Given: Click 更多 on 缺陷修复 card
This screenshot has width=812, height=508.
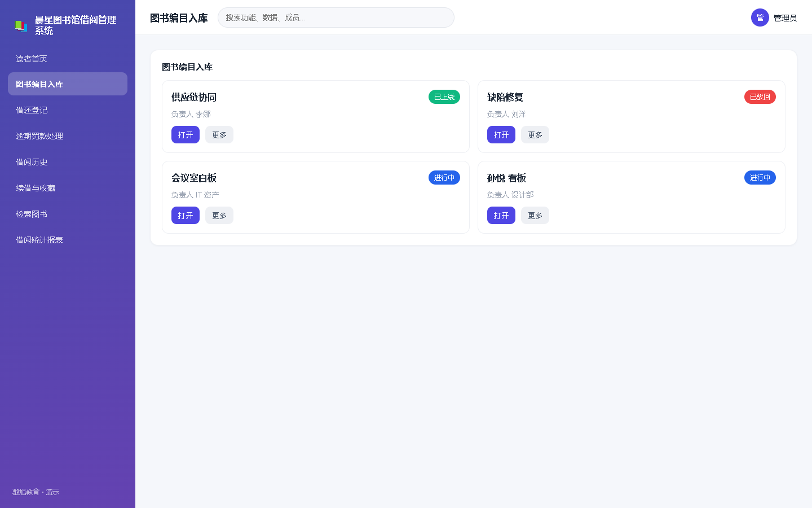Looking at the screenshot, I should pyautogui.click(x=535, y=135).
